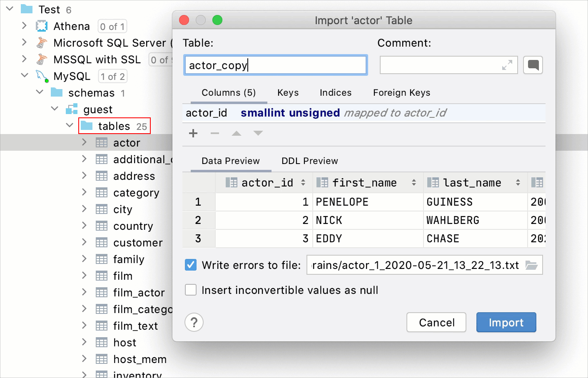The width and height of the screenshot is (588, 378).
Task: Select the actor table icon in sidebar
Action: pos(102,142)
